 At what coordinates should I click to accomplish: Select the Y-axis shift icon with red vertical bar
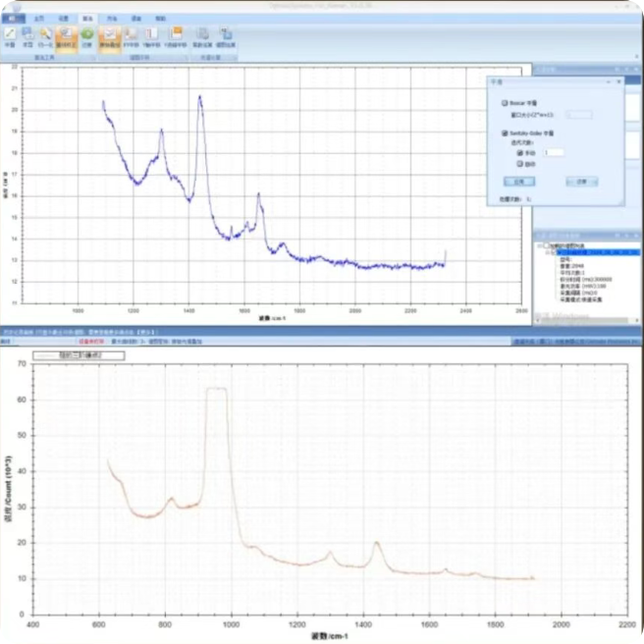[151, 37]
